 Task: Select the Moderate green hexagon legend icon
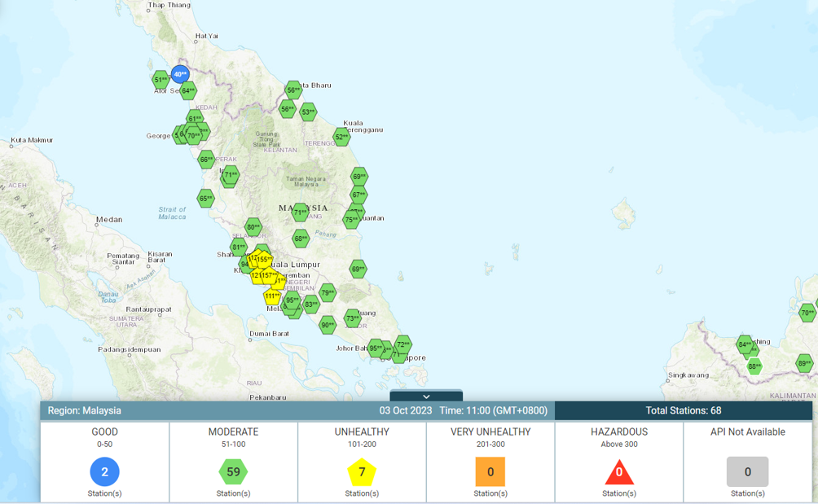pos(233,471)
